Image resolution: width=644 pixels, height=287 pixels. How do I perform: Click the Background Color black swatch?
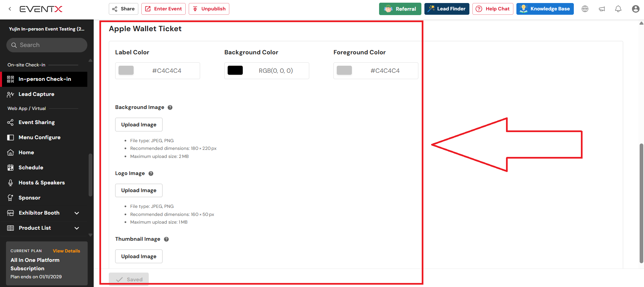tap(235, 70)
